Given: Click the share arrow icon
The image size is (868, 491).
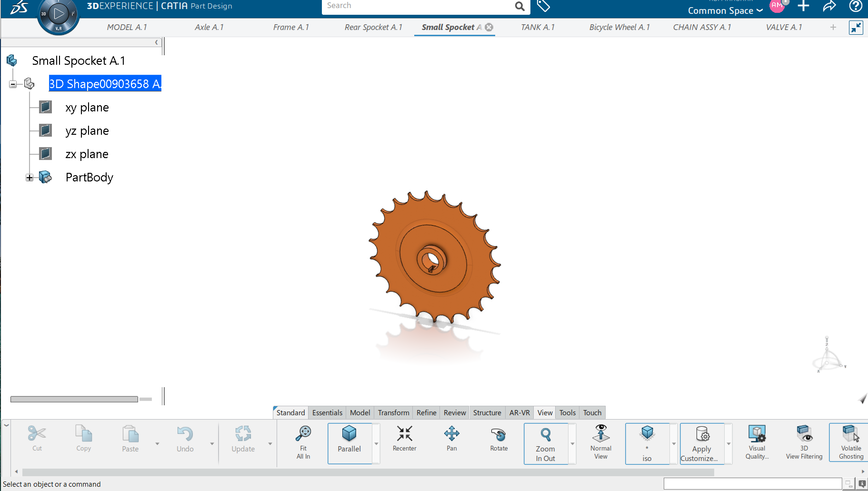Looking at the screenshot, I should [x=829, y=6].
